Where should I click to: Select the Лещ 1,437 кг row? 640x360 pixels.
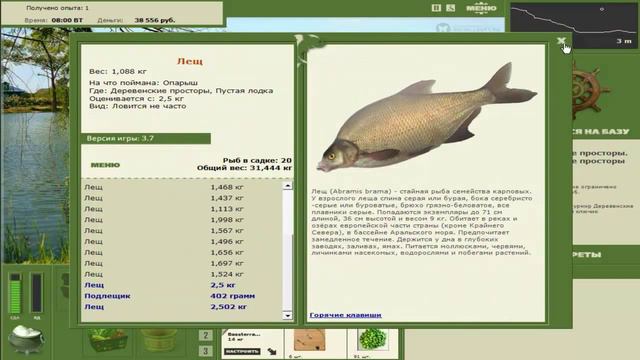182,198
